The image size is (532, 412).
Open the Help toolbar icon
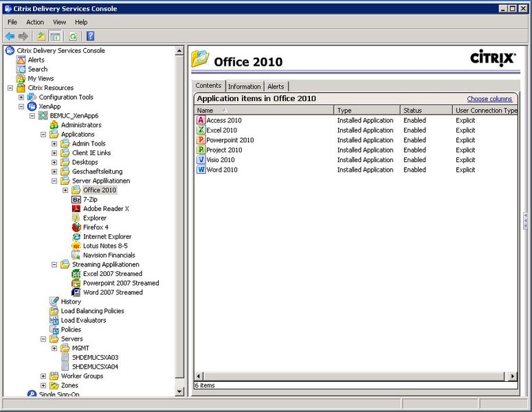tap(90, 36)
